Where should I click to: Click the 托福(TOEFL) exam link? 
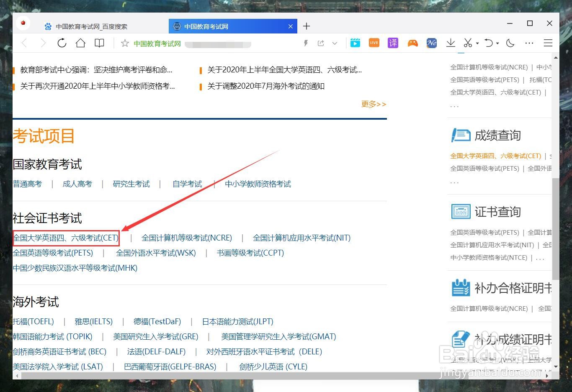pos(33,321)
